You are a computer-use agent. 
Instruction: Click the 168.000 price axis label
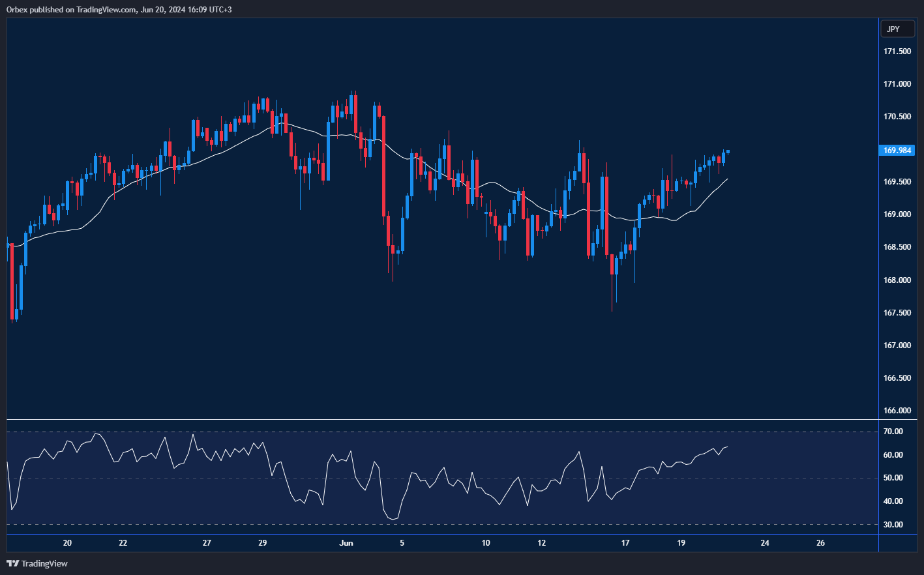[x=897, y=280]
